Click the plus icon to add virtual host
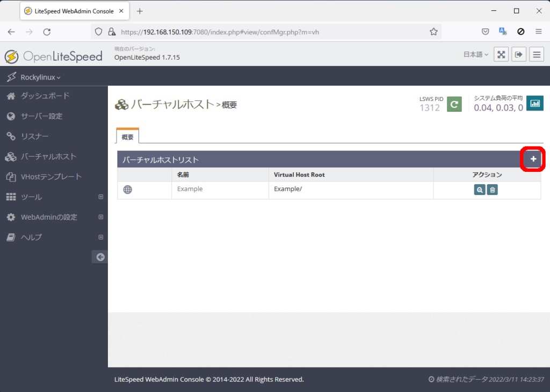Viewport: 550px width, 392px height. pos(533,159)
